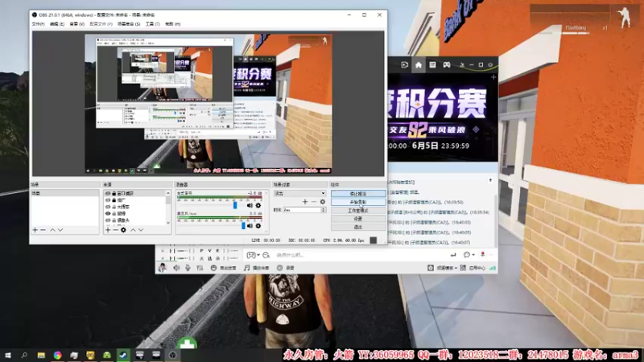Remove selected source with minus icon
This screenshot has width=644, height=362.
[x=115, y=230]
